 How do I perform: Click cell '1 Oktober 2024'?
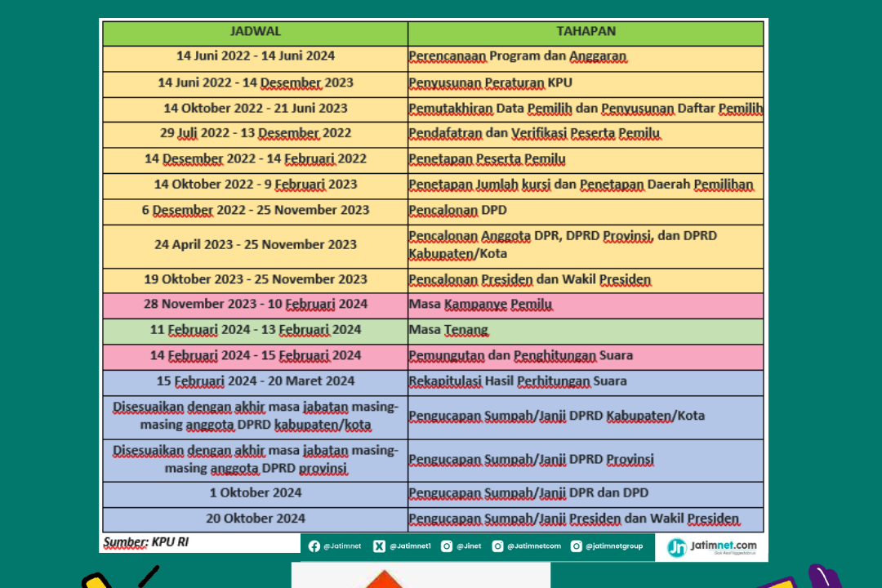click(256, 495)
